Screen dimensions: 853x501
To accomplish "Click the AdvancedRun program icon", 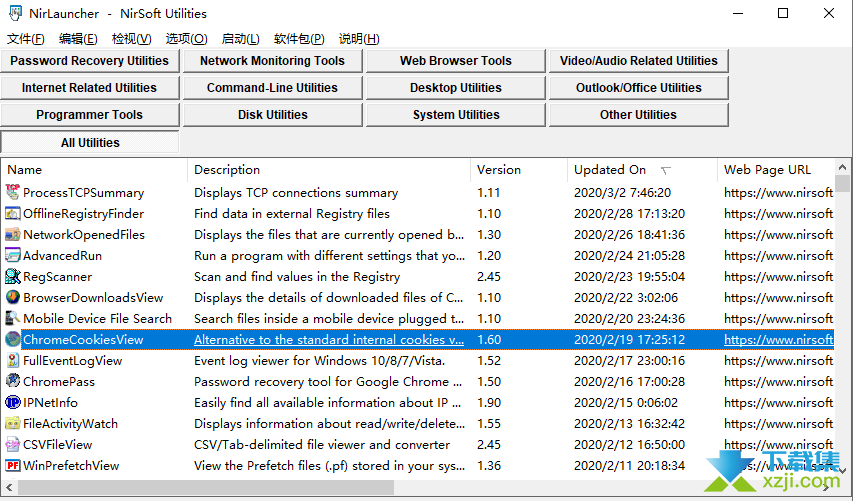I will (x=13, y=256).
